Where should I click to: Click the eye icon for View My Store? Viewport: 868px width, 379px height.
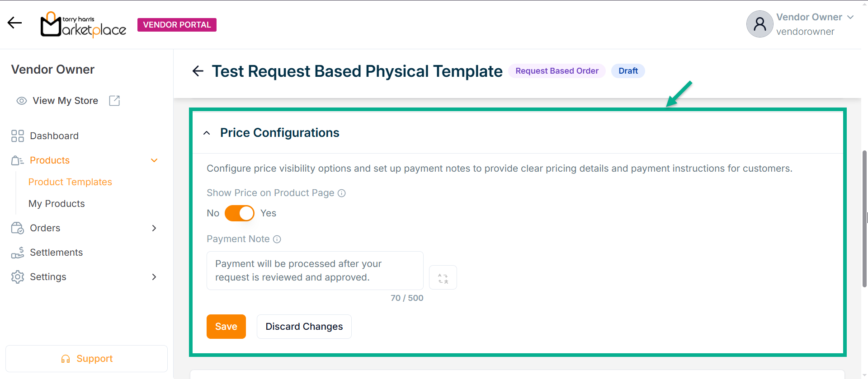tap(21, 101)
